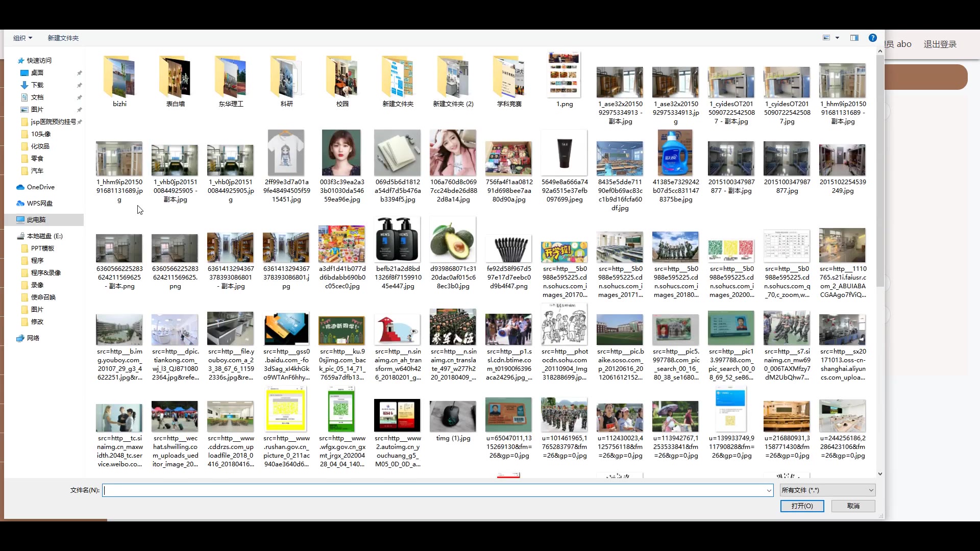Screen dimensions: 980x551
Task: Expand the view options dropdown arrow
Action: click(x=838, y=38)
